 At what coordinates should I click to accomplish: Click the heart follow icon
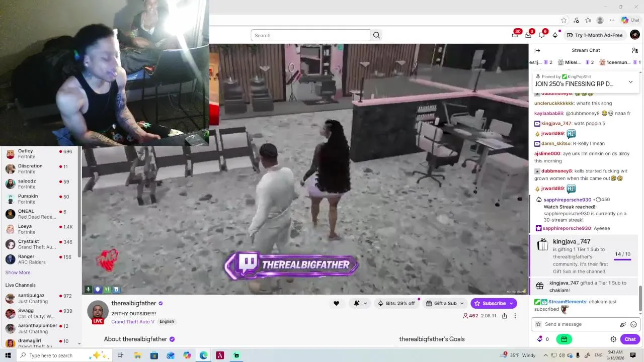tap(336, 303)
